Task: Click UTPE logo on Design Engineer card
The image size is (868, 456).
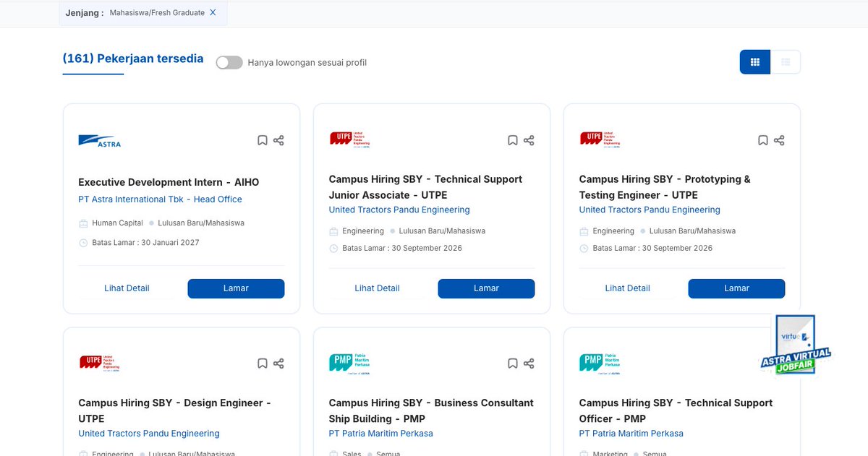Action: 99,363
